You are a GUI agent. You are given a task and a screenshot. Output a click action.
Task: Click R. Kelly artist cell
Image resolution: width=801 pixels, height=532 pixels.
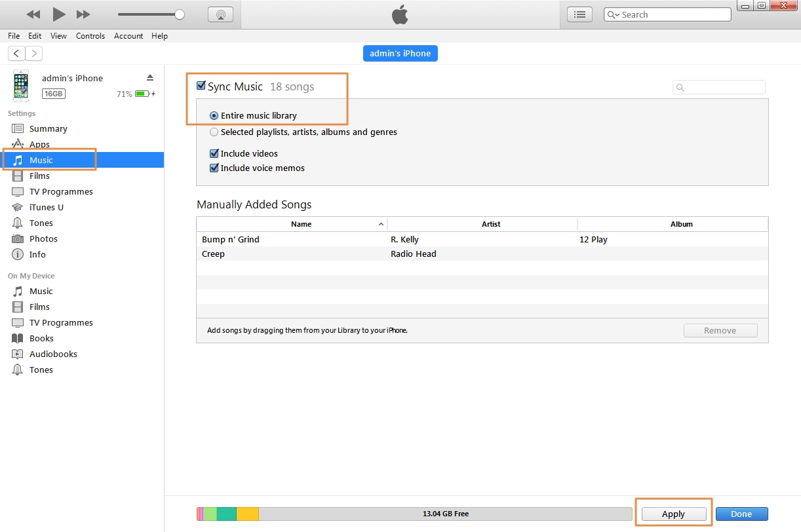pos(404,239)
